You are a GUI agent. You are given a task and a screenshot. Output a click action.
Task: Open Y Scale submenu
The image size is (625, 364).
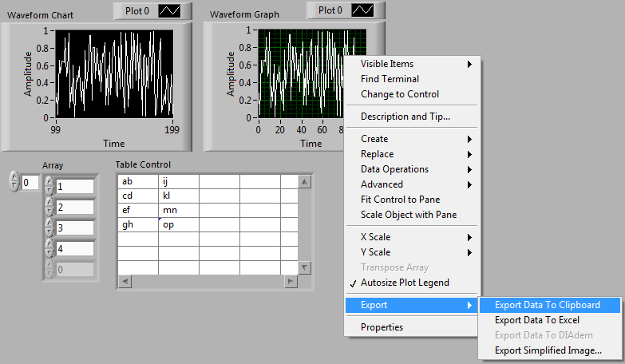412,252
